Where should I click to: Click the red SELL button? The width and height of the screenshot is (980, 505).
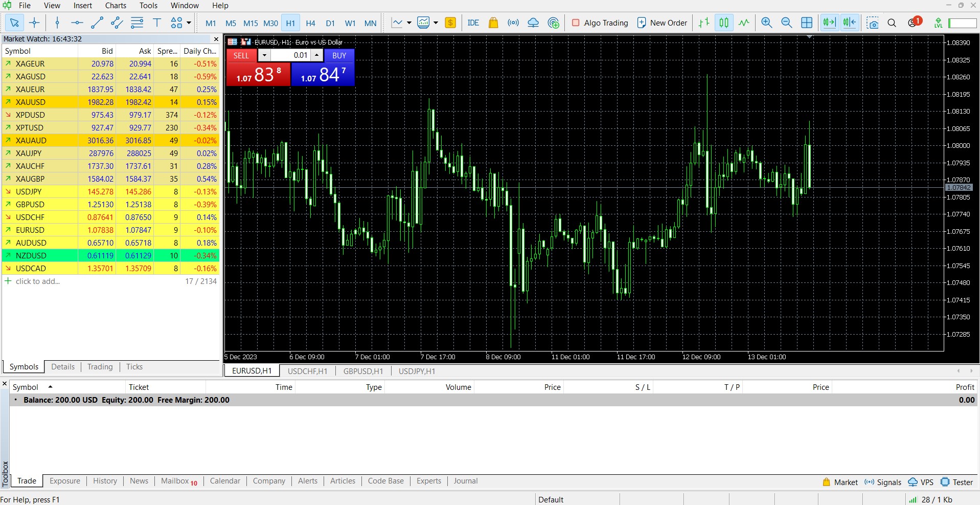coord(241,55)
